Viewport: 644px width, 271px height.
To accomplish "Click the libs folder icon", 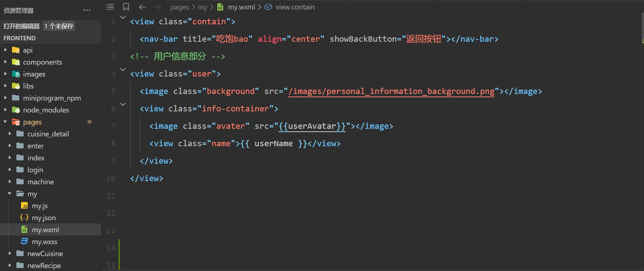I will click(x=16, y=86).
